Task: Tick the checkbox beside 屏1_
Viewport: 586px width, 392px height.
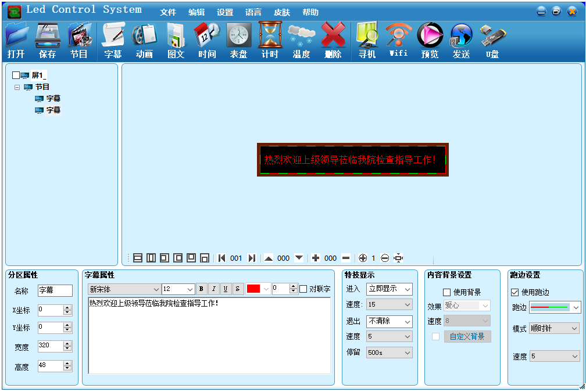Action: tap(16, 75)
